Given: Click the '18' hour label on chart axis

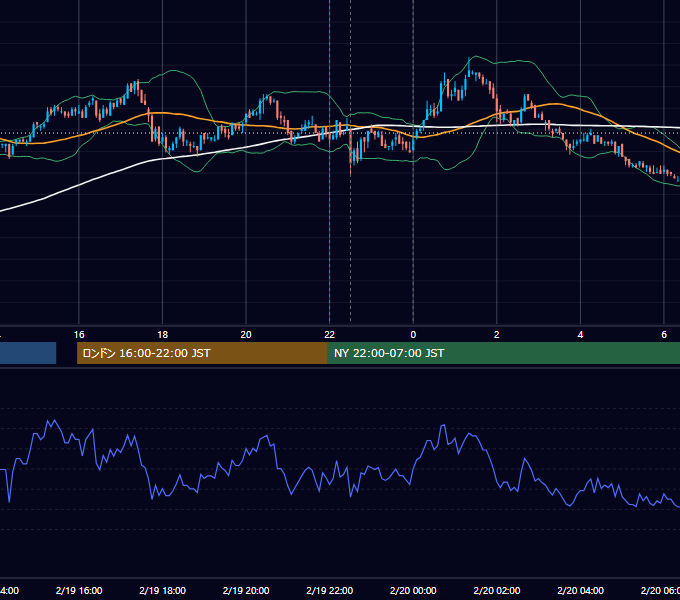Looking at the screenshot, I should (x=163, y=335).
